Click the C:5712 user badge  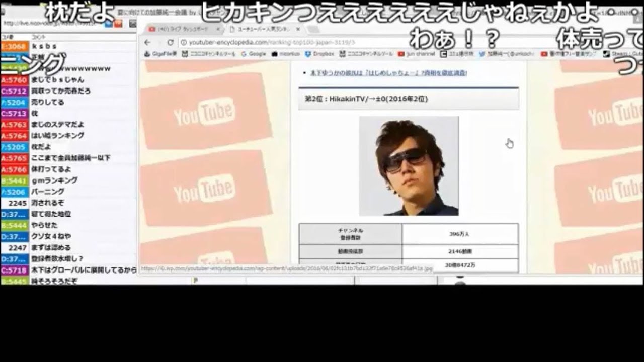pyautogui.click(x=14, y=91)
